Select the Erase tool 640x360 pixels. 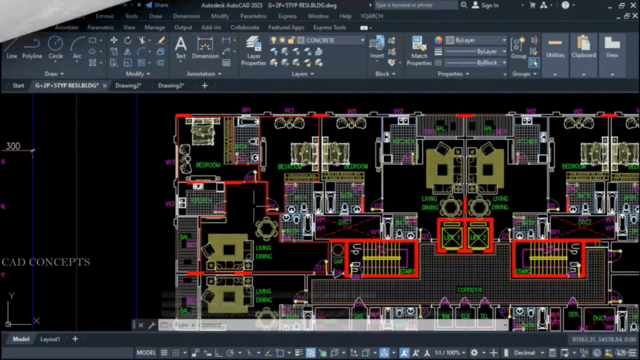[161, 40]
